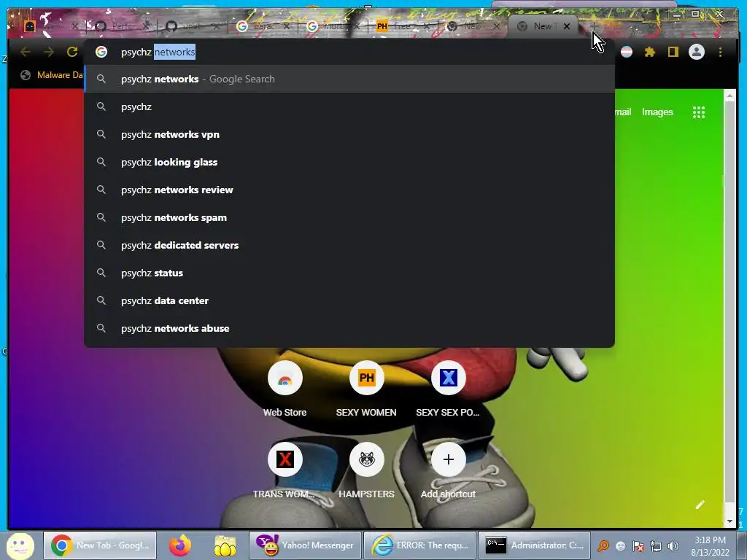This screenshot has width=747, height=560.
Task: Click the network tray icon
Action: 656,546
